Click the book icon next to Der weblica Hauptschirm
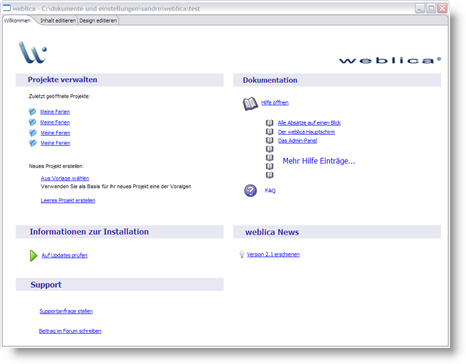The image size is (466, 364). 270,132
